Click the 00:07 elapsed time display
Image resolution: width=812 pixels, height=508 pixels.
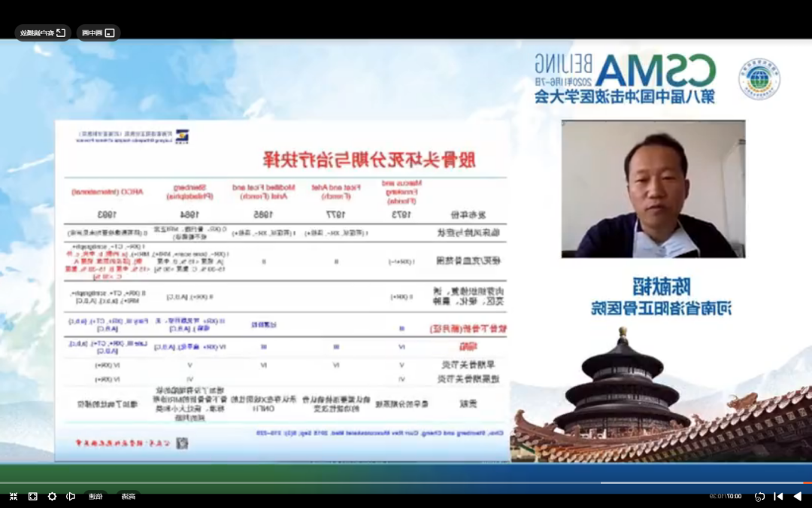click(734, 496)
